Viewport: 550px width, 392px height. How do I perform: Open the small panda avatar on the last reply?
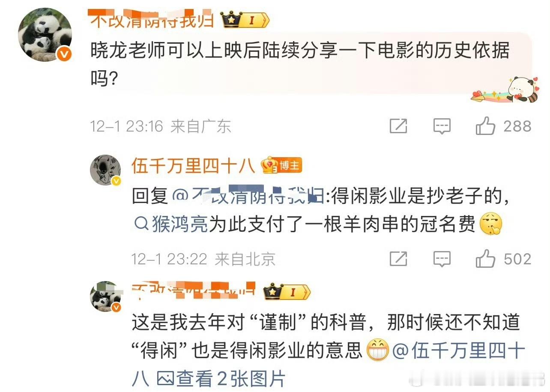coord(105,296)
